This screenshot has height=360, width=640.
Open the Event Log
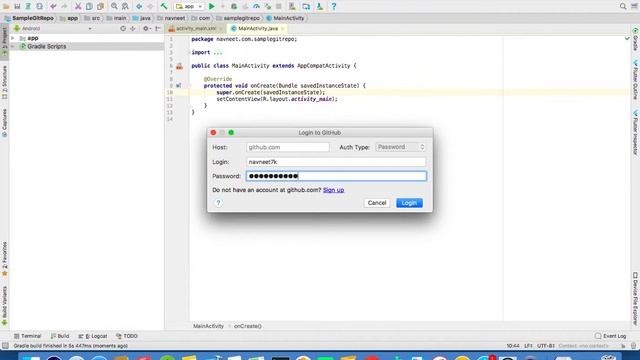(x=611, y=336)
